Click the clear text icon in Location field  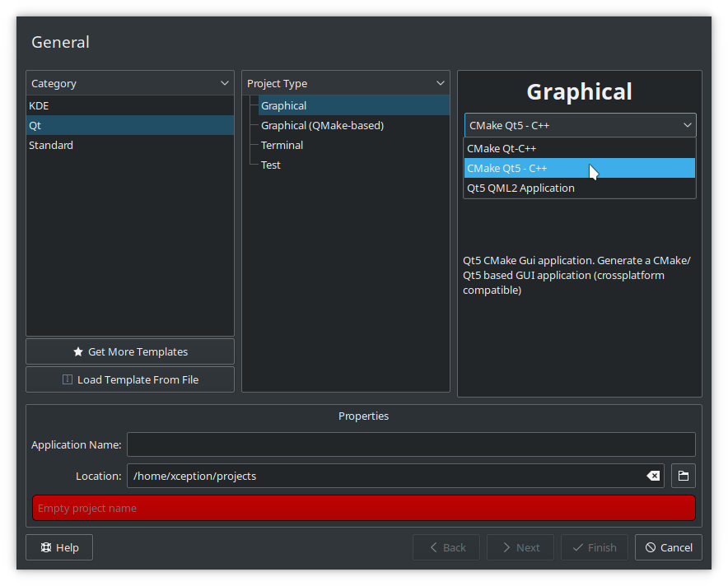coord(653,476)
